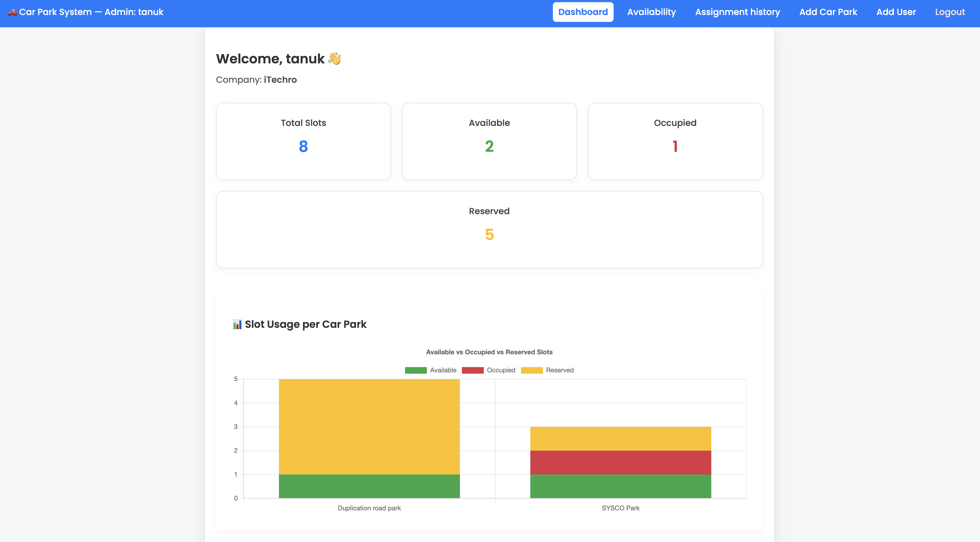Click the Reserved legend label
This screenshot has width=980, height=542.
coord(560,370)
